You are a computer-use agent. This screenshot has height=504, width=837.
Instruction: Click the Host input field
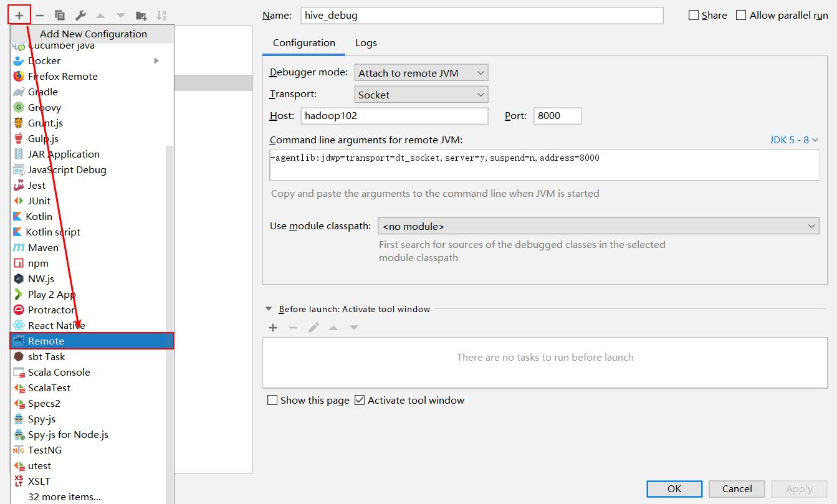395,116
